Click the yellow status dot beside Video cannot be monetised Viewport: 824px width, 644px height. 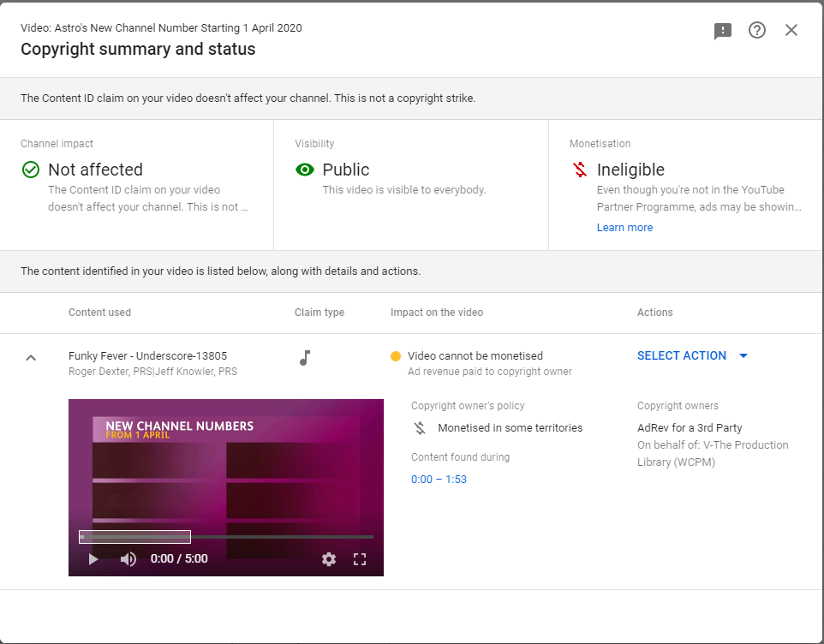coord(396,356)
